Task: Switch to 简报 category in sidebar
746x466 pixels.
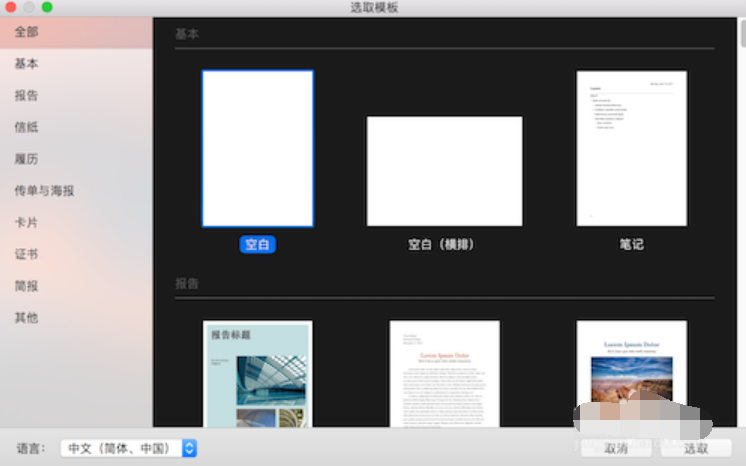Action: [27, 286]
